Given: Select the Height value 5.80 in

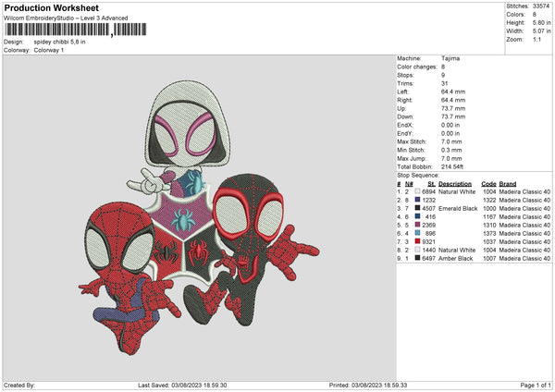Looking at the screenshot, I should (x=541, y=22).
